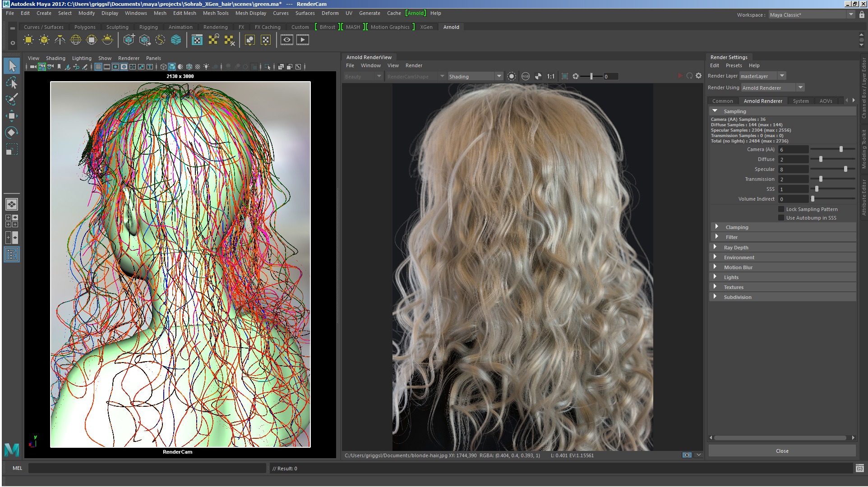The width and height of the screenshot is (868, 487).
Task: Click the Close button in Render Settings
Action: 782,450
